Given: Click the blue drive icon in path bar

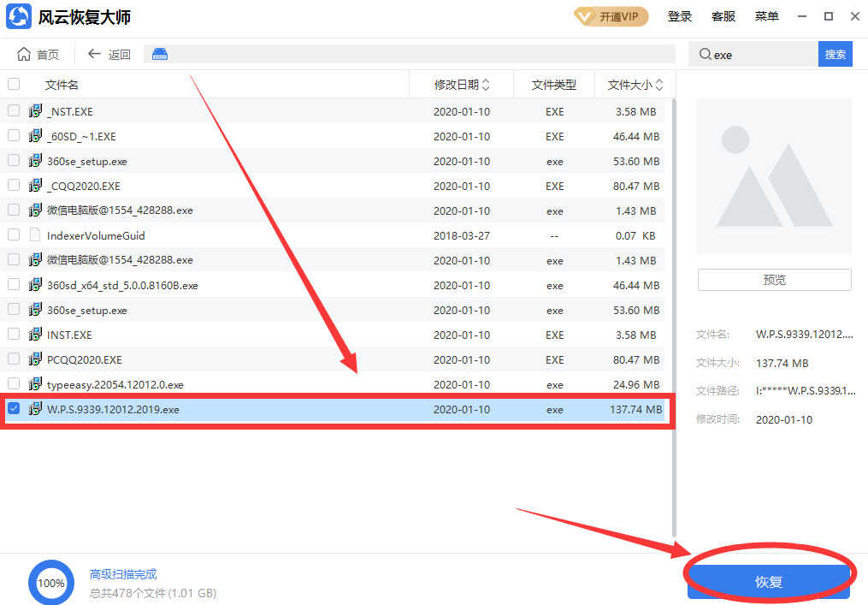Looking at the screenshot, I should [x=160, y=55].
